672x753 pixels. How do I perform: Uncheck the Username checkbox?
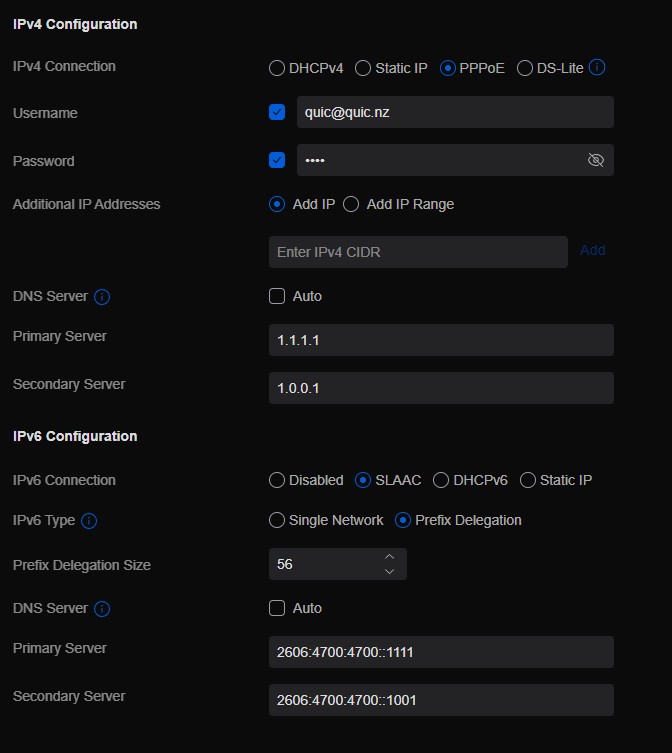(277, 112)
